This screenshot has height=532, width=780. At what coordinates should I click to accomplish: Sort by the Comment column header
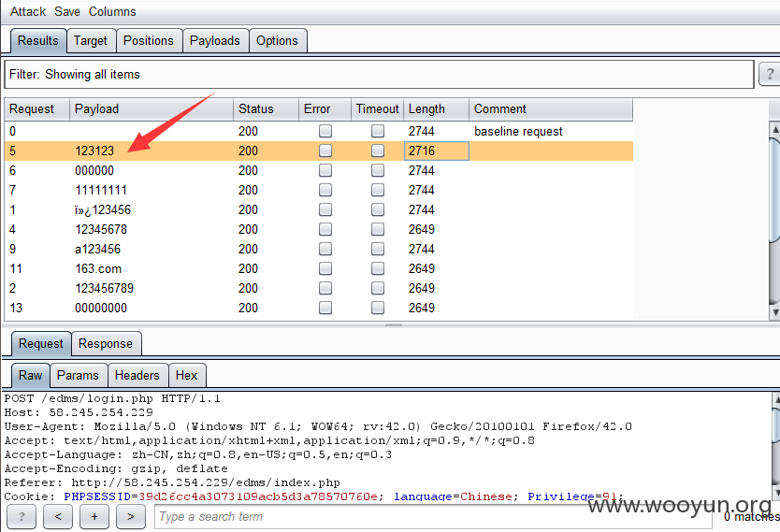point(551,109)
